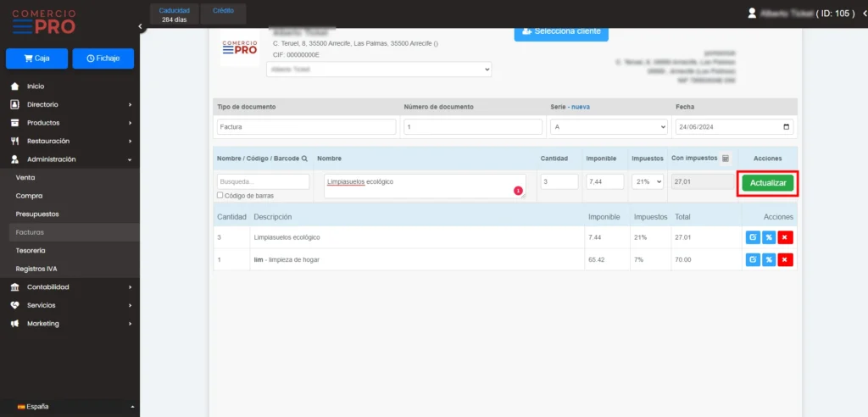The height and width of the screenshot is (417, 868).
Task: Click the search magnifier icon
Action: 304,158
